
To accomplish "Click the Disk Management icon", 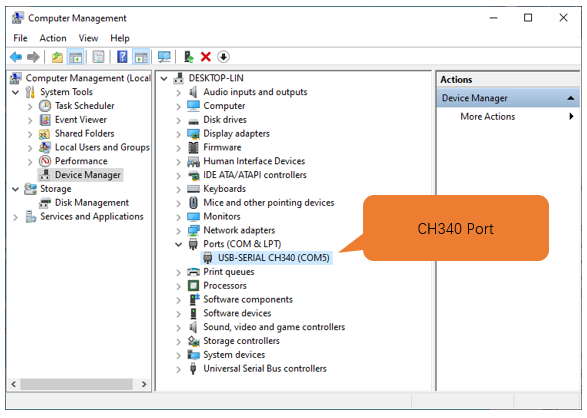I will tap(45, 203).
